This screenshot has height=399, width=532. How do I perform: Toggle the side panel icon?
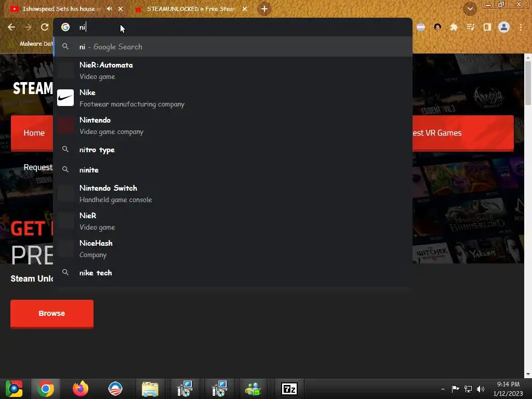point(487,27)
